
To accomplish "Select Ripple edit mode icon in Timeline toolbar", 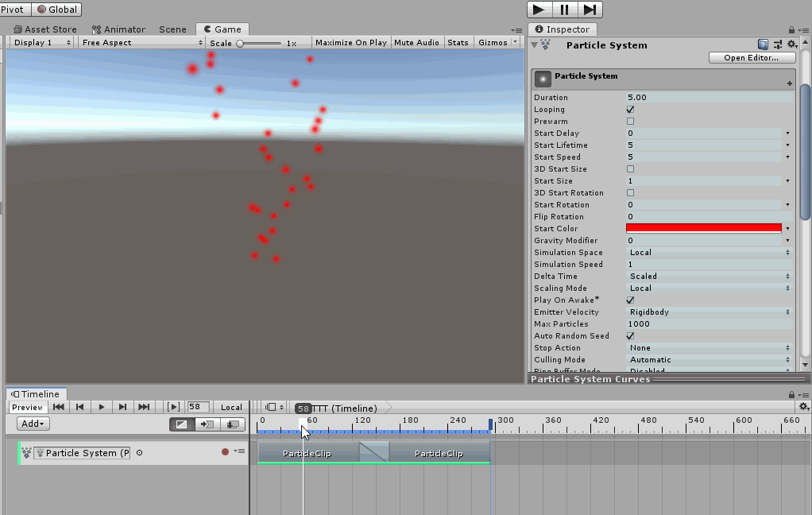I will [x=207, y=424].
